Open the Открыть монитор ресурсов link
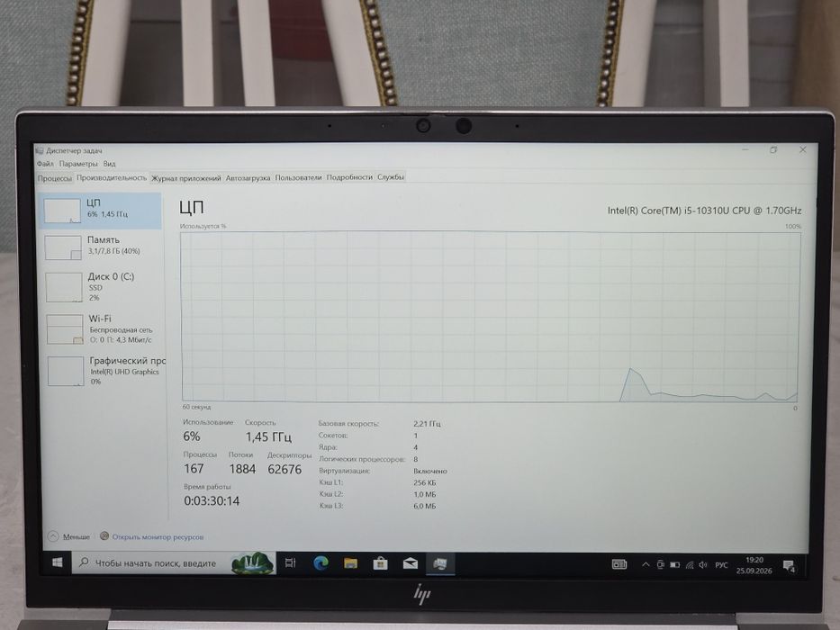This screenshot has height=630, width=840. tap(158, 536)
